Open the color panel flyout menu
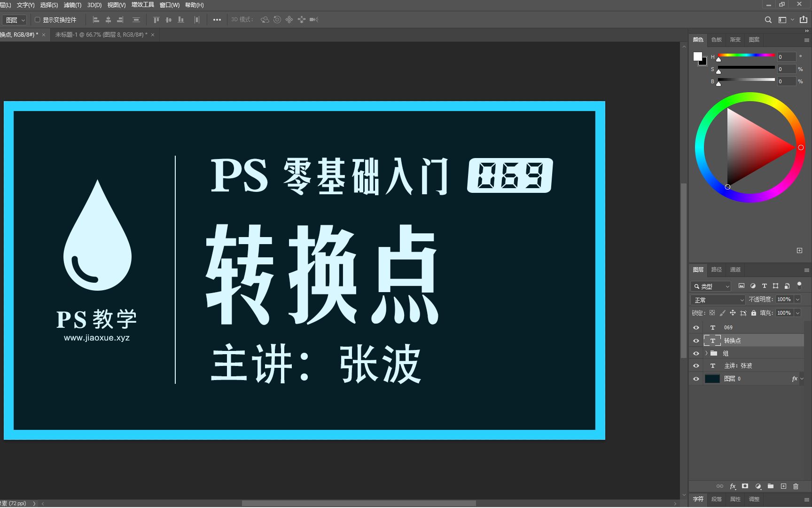The height and width of the screenshot is (508, 812). point(806,40)
